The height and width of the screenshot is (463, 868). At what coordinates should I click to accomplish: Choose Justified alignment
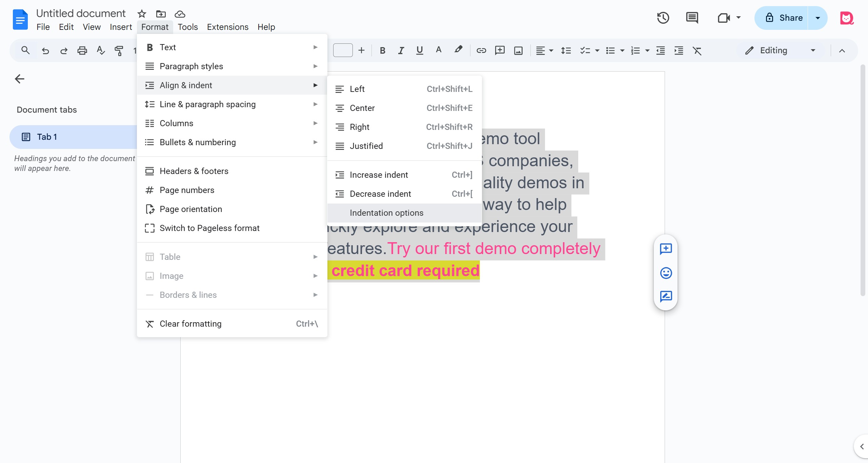(404, 146)
